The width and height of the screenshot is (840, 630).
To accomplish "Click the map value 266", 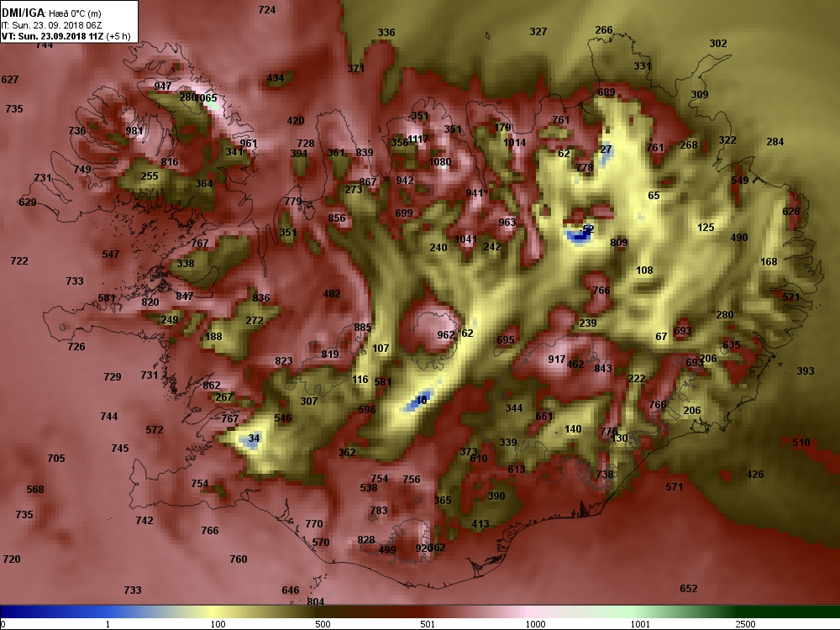I will (604, 30).
